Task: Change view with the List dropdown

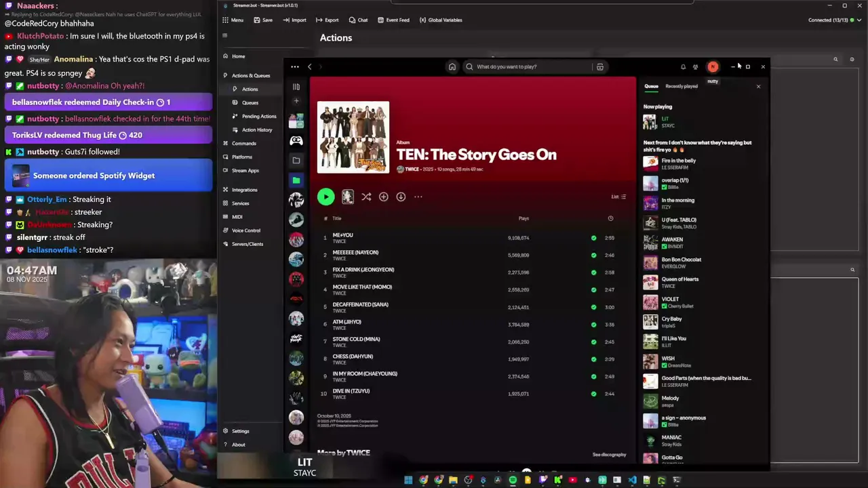Action: pyautogui.click(x=618, y=197)
